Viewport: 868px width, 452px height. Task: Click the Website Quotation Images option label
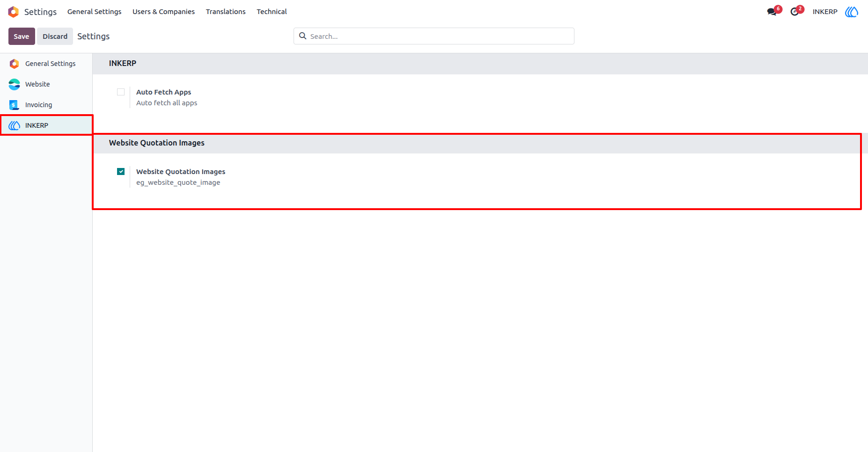[x=181, y=172]
